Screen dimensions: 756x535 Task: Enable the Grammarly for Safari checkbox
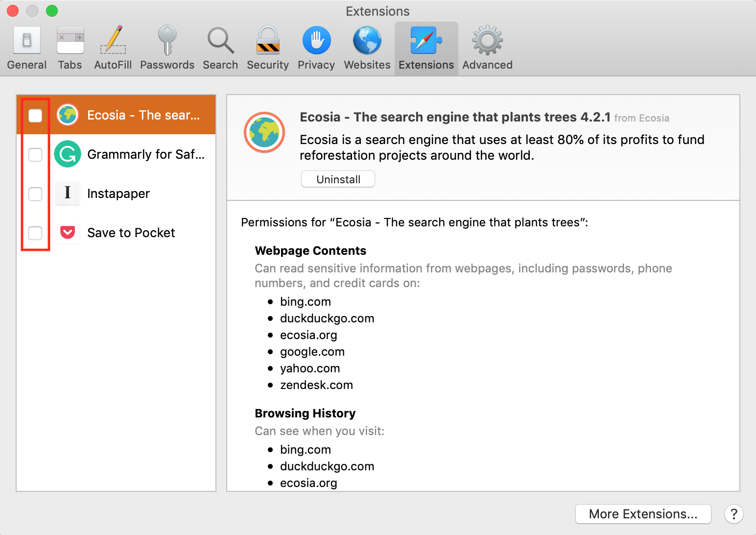click(35, 154)
